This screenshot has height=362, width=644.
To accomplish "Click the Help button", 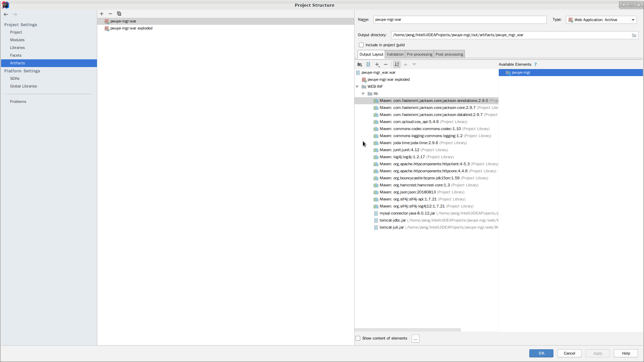I will click(626, 353).
